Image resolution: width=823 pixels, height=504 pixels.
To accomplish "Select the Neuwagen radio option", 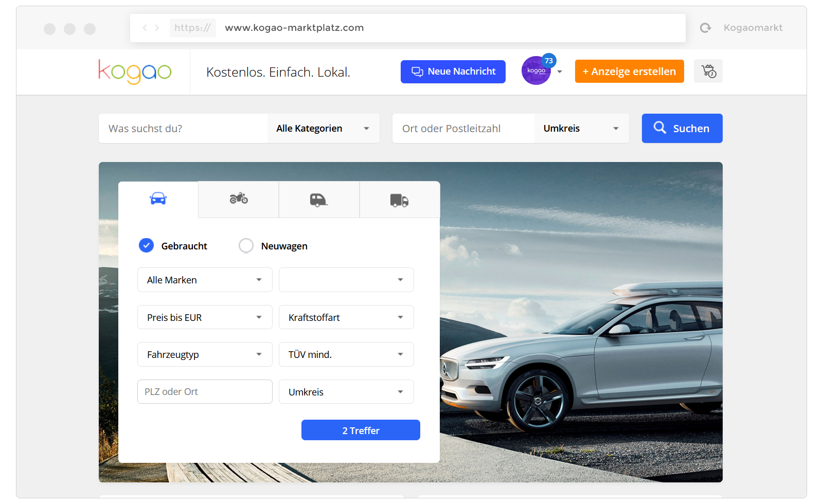I will (246, 245).
